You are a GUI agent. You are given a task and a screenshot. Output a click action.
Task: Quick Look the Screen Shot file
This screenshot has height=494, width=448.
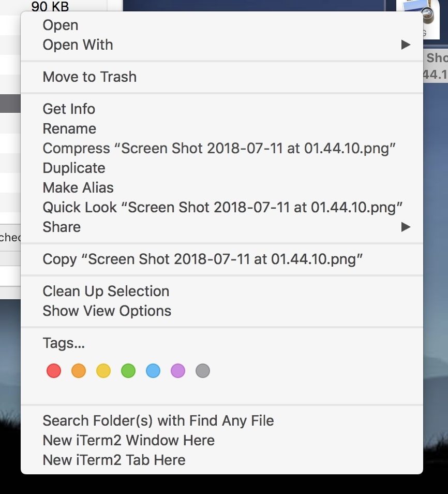[x=222, y=207]
